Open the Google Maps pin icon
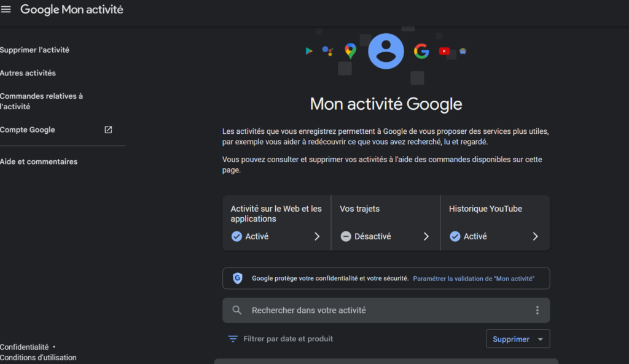629x364 pixels. click(350, 51)
